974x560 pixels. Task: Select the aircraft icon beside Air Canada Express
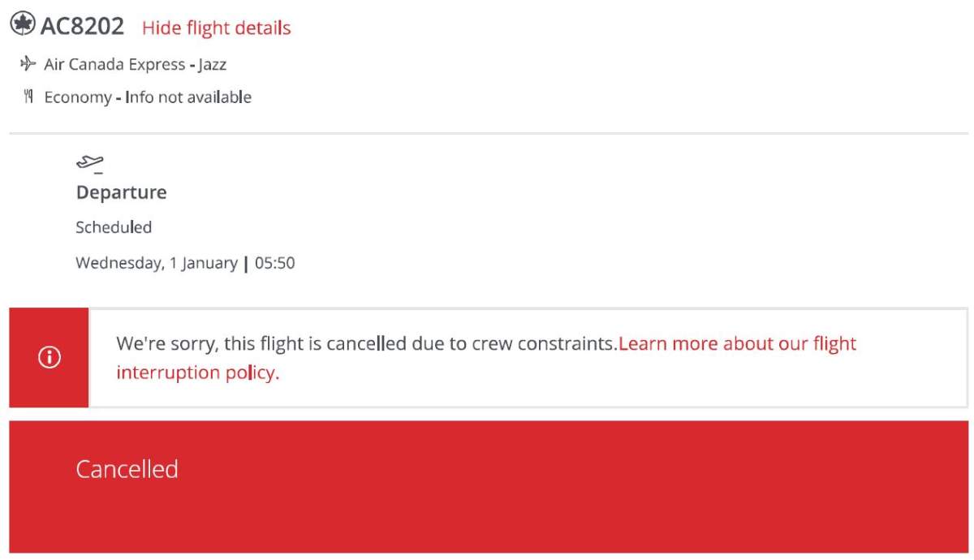click(x=28, y=62)
